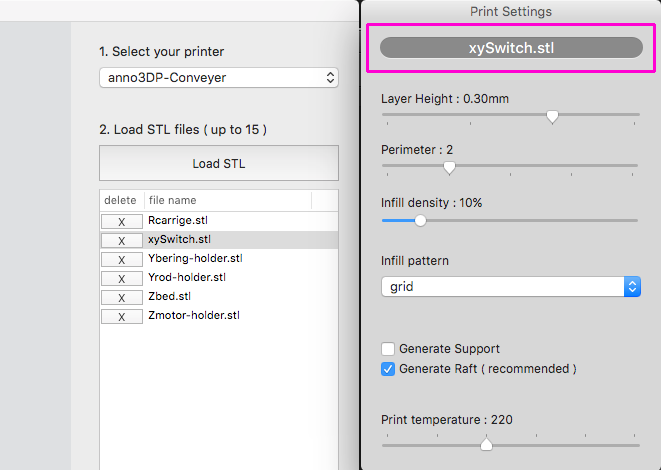
Task: Remove Yrod-holder.stl with X button
Action: [121, 278]
